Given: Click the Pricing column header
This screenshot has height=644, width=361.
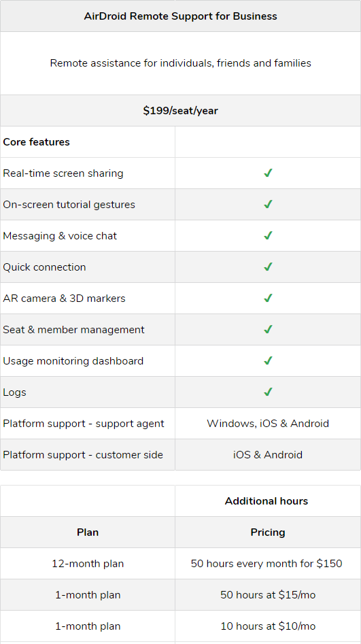Looking at the screenshot, I should point(268,532).
